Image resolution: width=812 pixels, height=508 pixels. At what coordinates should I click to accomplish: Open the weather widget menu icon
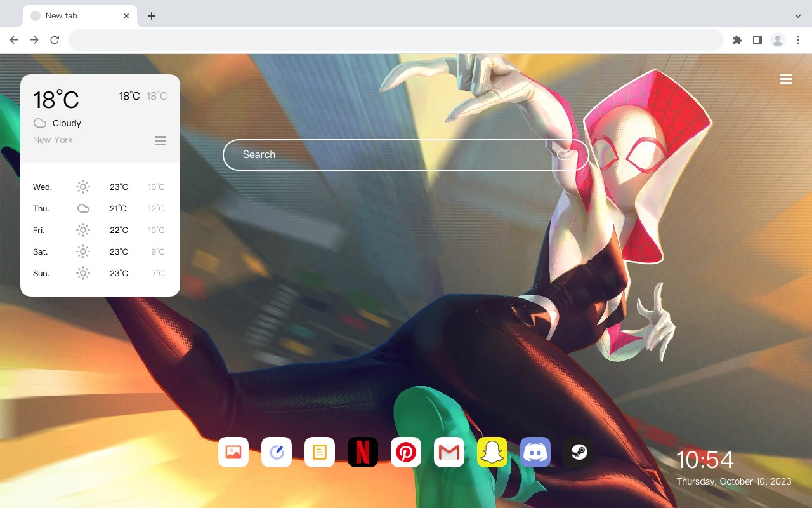point(160,140)
